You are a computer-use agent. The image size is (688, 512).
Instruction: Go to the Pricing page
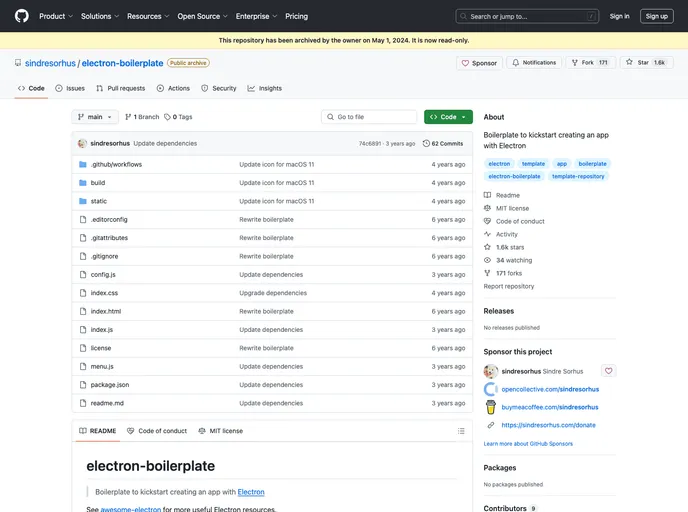297,16
